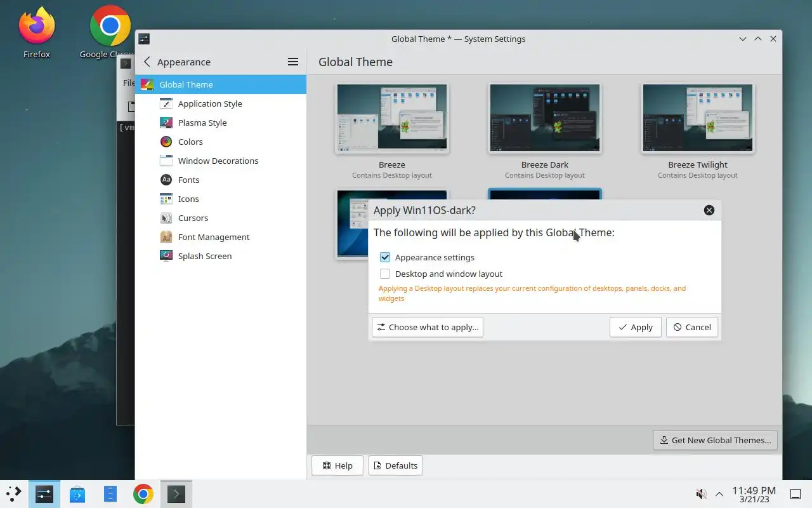Open the file manager from taskbar
The height and width of the screenshot is (508, 812).
(110, 493)
